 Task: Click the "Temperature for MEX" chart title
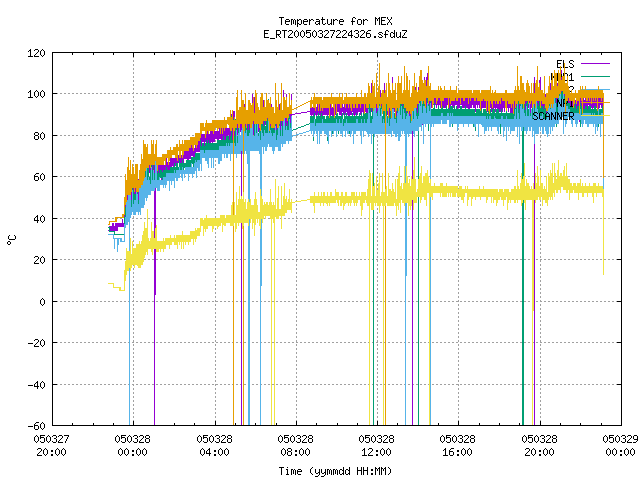[335, 21]
